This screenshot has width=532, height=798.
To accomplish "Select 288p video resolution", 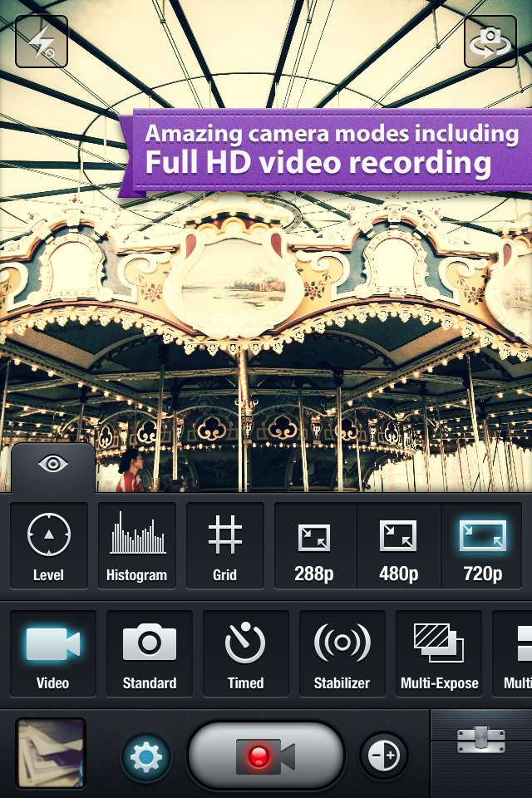I will click(x=314, y=545).
